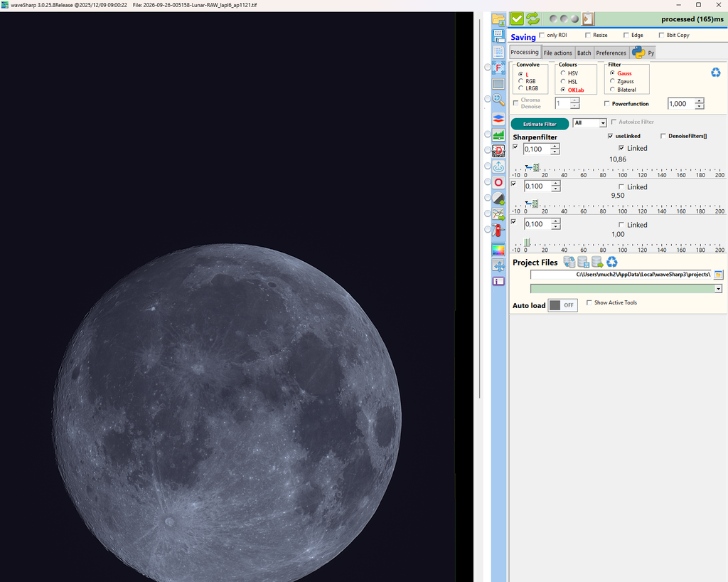
Task: Open the document list icon in sidebar
Action: click(498, 52)
